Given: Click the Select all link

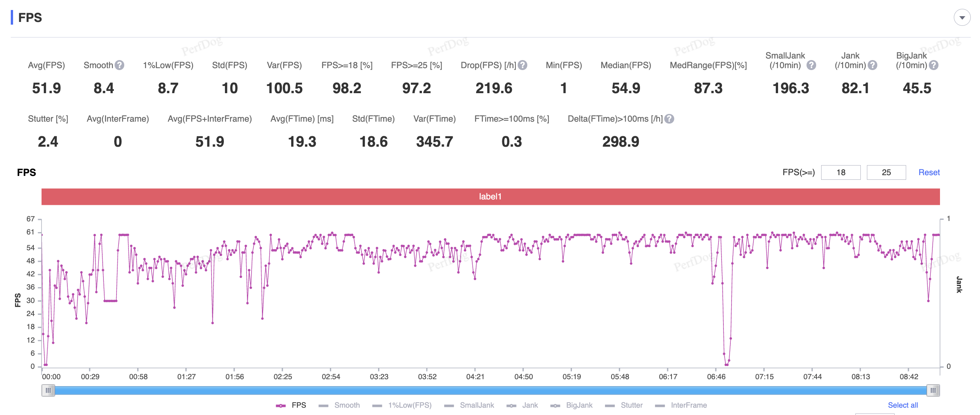Looking at the screenshot, I should [x=903, y=405].
